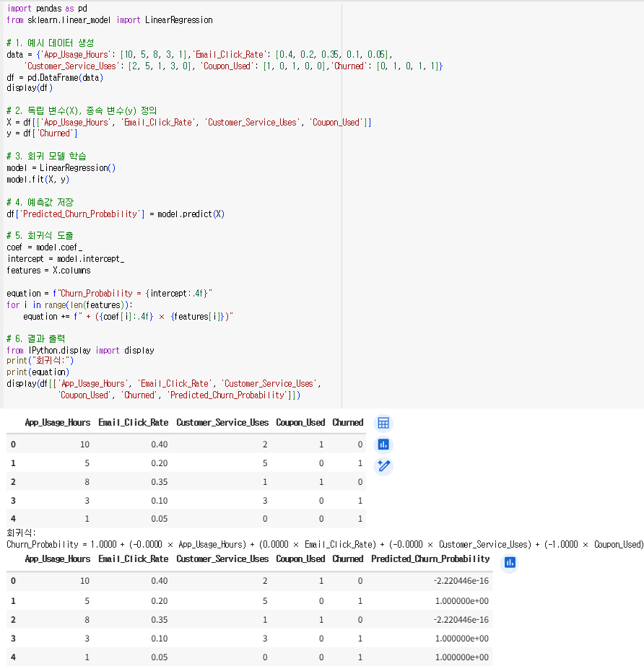The image size is (644, 666).
Task: Open suggested charts icon beside first table
Action: pos(383,444)
